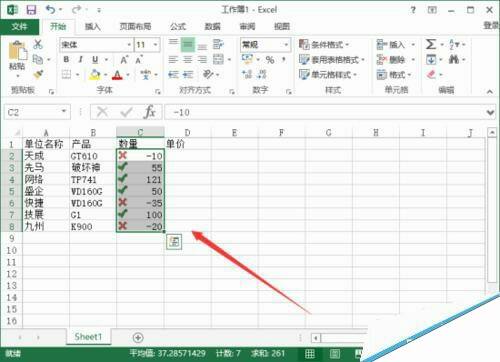Click the percent style icon
Image resolution: width=500 pixels, height=362 pixels.
click(x=270, y=60)
